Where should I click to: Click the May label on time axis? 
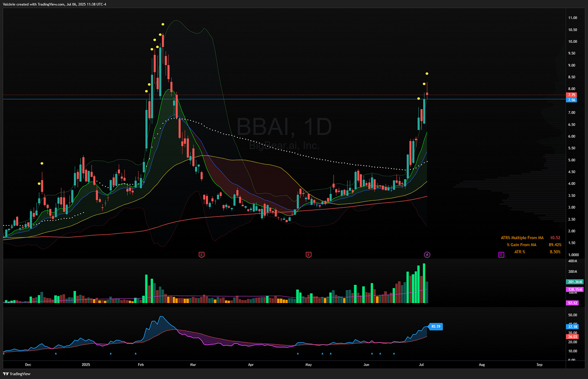[309, 364]
